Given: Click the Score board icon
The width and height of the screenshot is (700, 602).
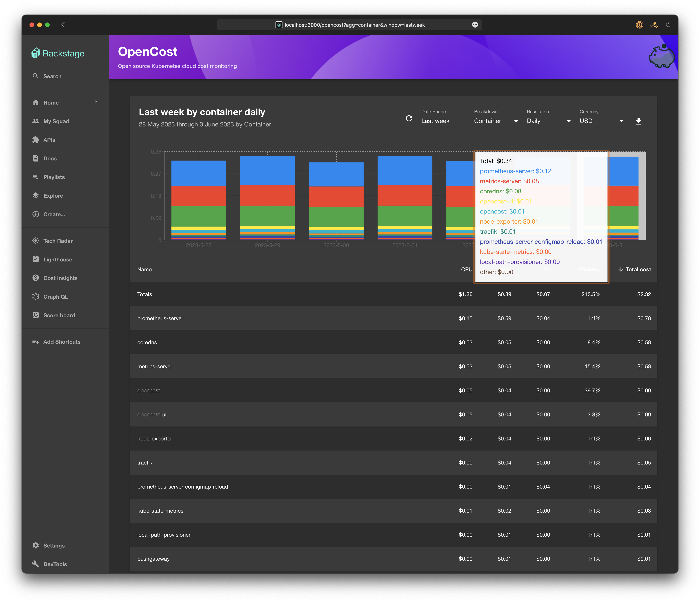Looking at the screenshot, I should pos(36,315).
